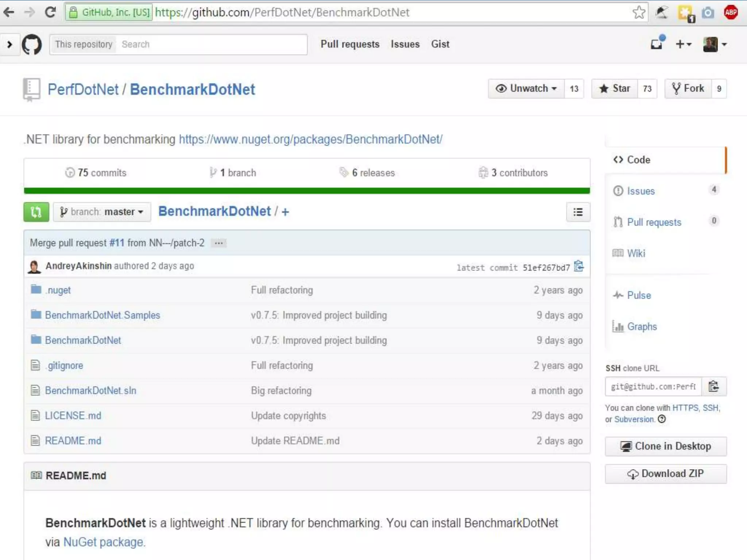View 3 contributors
747x560 pixels.
click(513, 172)
